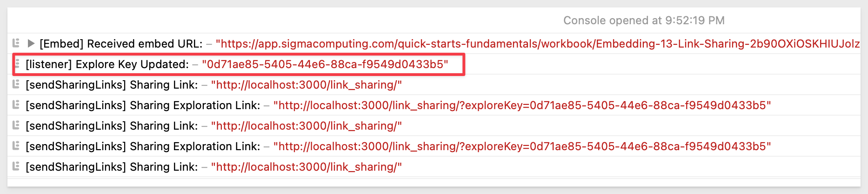The image size is (868, 194).
Task: Select the [listener] Explore Key Updated label
Action: point(107,64)
